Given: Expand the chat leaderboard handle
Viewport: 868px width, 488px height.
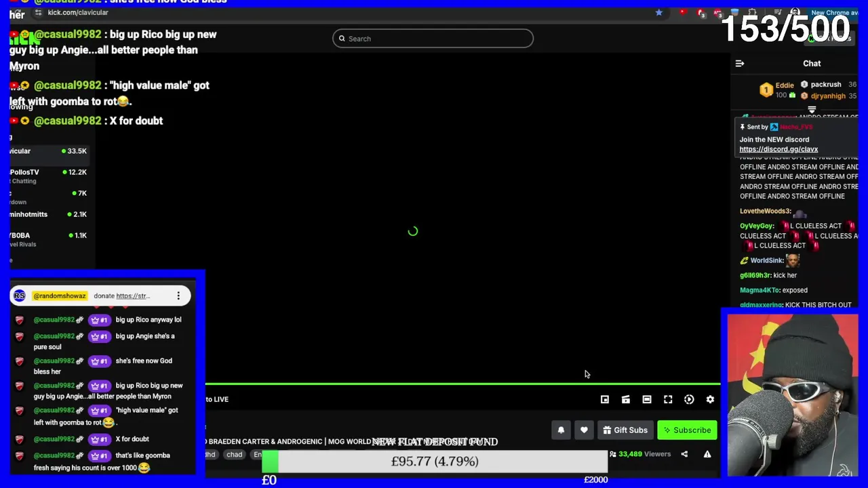Looking at the screenshot, I should click(812, 109).
